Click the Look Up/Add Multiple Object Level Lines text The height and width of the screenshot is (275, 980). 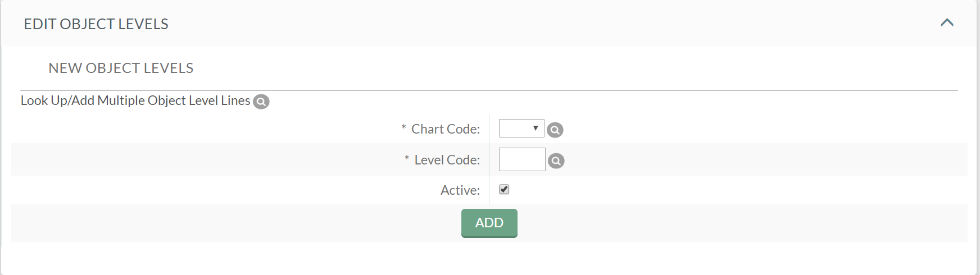pyautogui.click(x=135, y=100)
